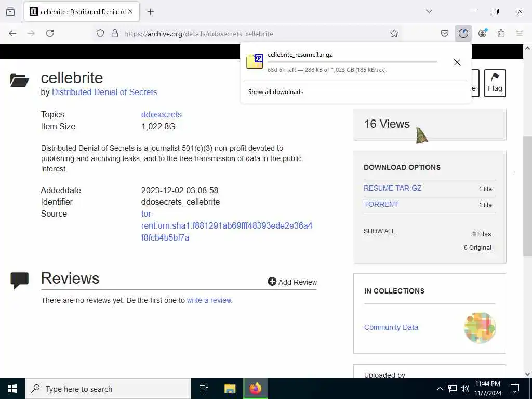Click the Community Data collection thumbnail
The width and height of the screenshot is (532, 399).
tap(480, 328)
